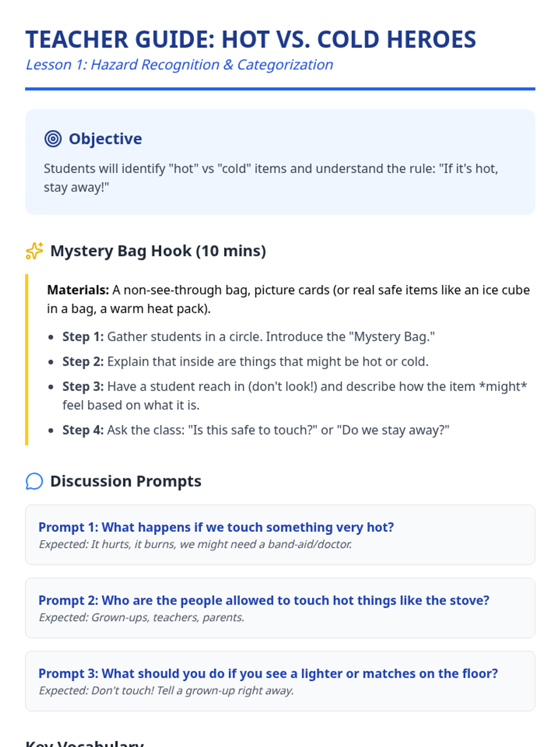Click the main title Teacher Guide heading
Image resolution: width=560 pixels, height=747 pixels.
251,39
